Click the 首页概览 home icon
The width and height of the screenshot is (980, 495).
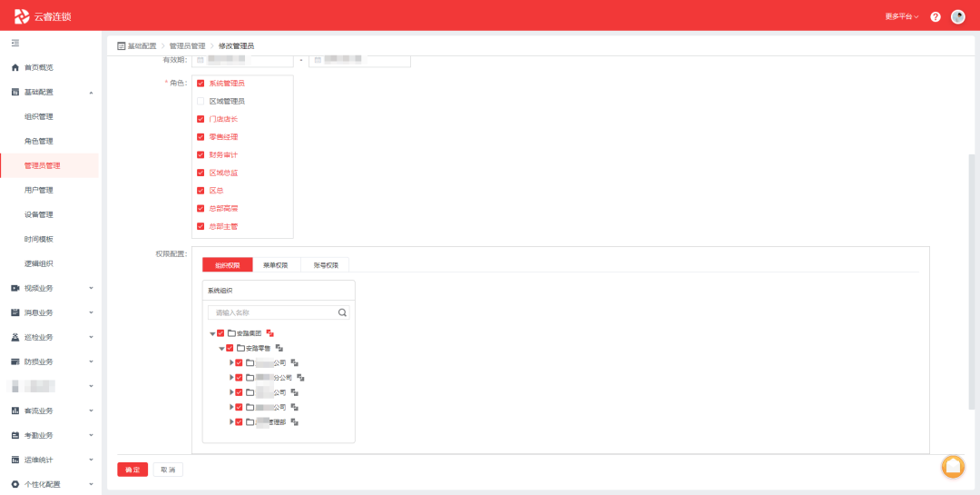pyautogui.click(x=15, y=68)
